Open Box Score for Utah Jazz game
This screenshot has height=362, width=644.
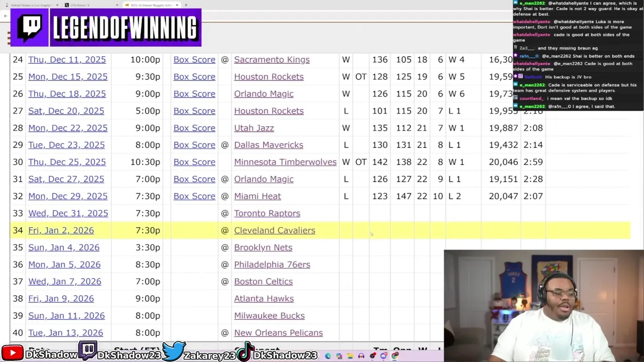pos(194,128)
